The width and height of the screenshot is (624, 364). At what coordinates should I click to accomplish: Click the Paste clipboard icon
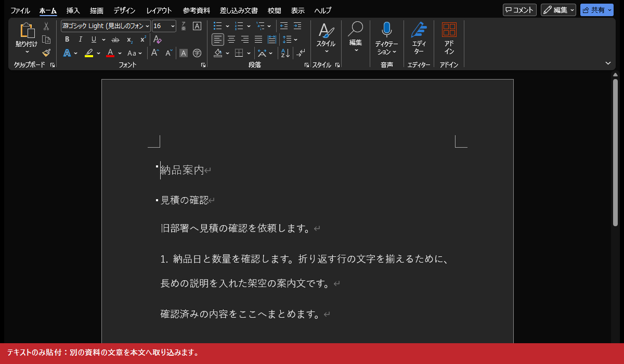click(27, 31)
